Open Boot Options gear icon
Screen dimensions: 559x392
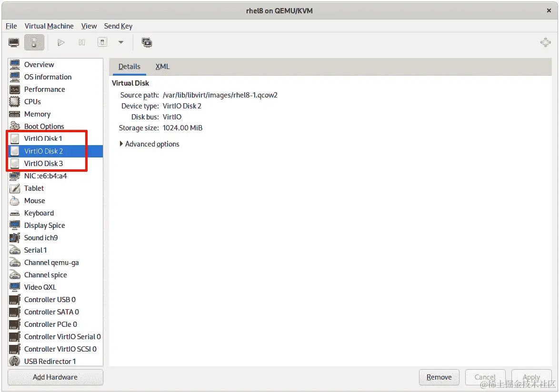pos(15,127)
